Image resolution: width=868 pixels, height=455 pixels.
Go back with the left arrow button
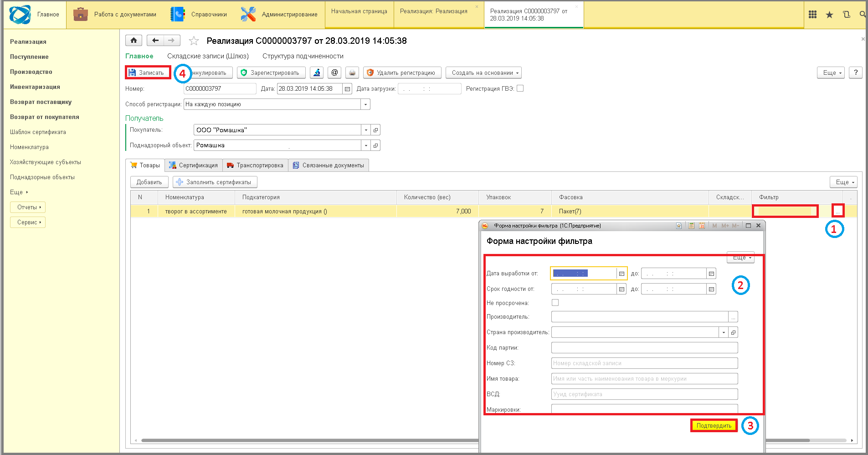[x=155, y=41]
